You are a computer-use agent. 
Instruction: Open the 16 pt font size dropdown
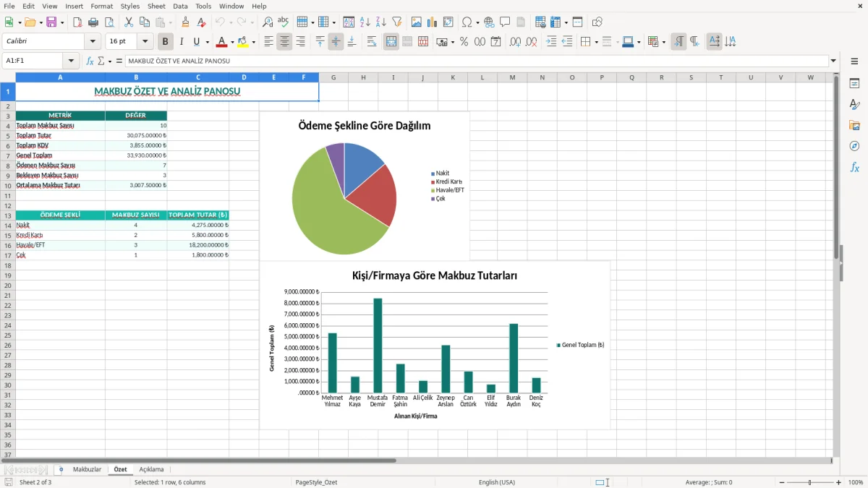(145, 42)
